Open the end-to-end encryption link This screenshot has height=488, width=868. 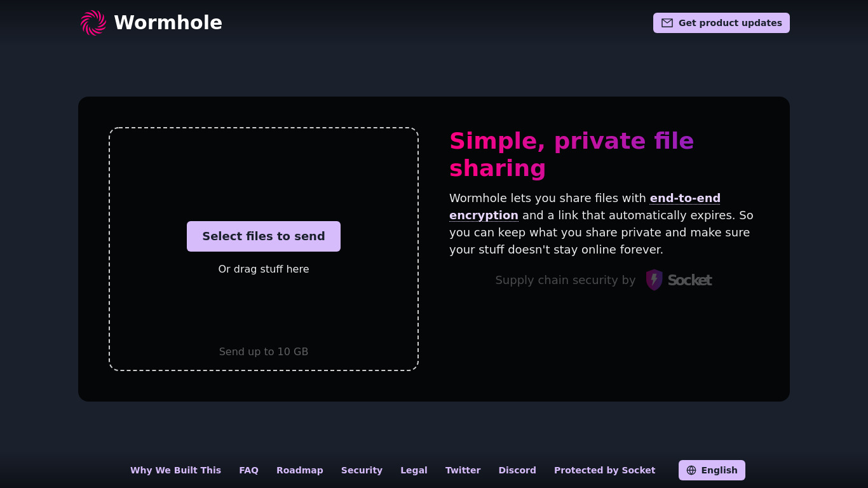(685, 198)
